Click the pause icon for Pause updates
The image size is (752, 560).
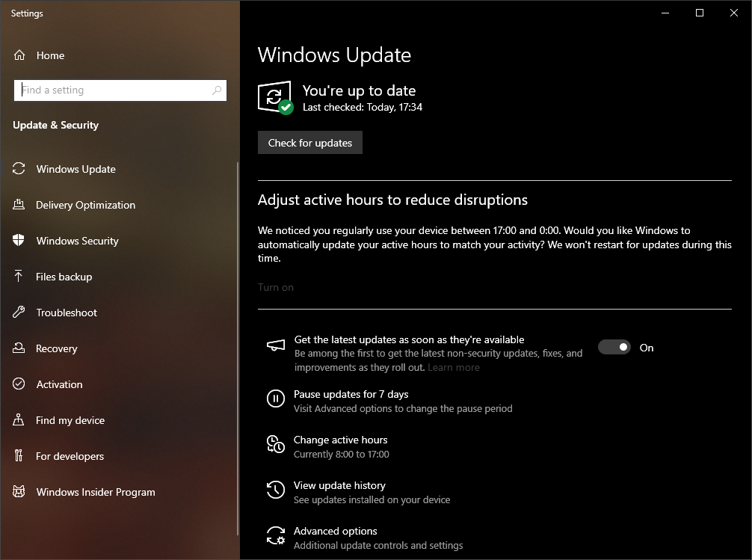pos(276,399)
